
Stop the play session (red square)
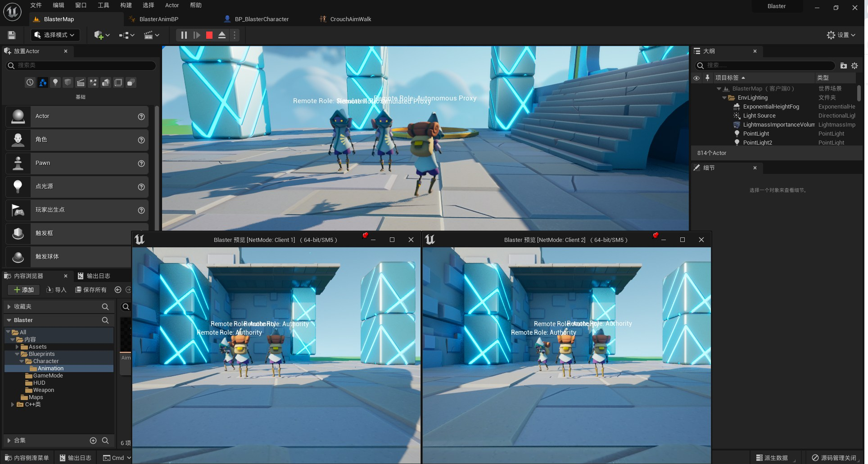click(x=209, y=35)
